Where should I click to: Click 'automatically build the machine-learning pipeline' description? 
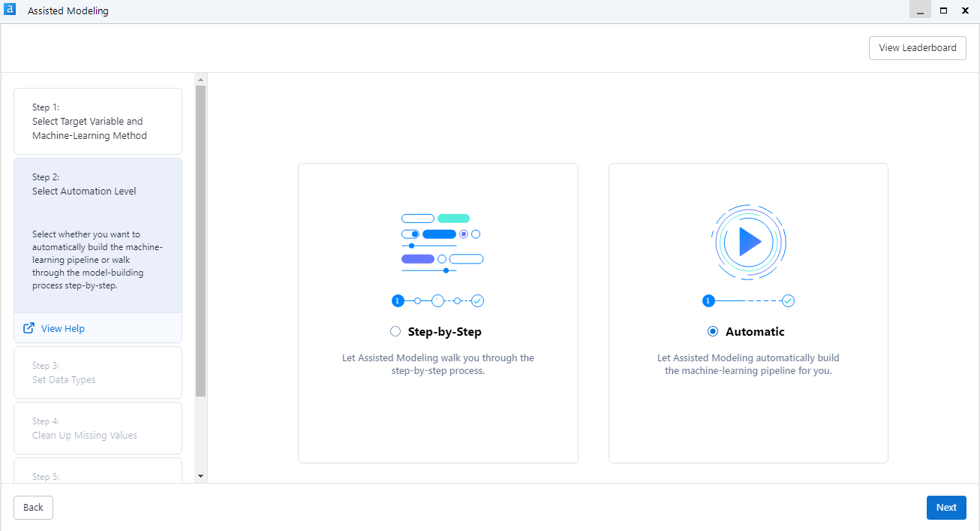748,364
